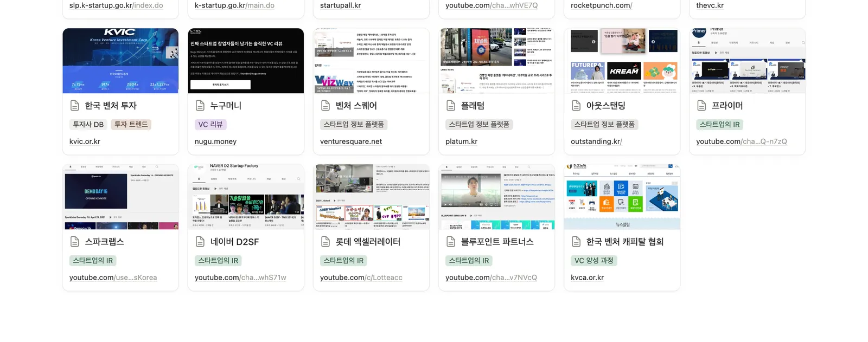This screenshot has height=342, width=868.
Task: Select 스타트업의 IR tag on 롯데 엑셀러레이터
Action: (x=343, y=261)
